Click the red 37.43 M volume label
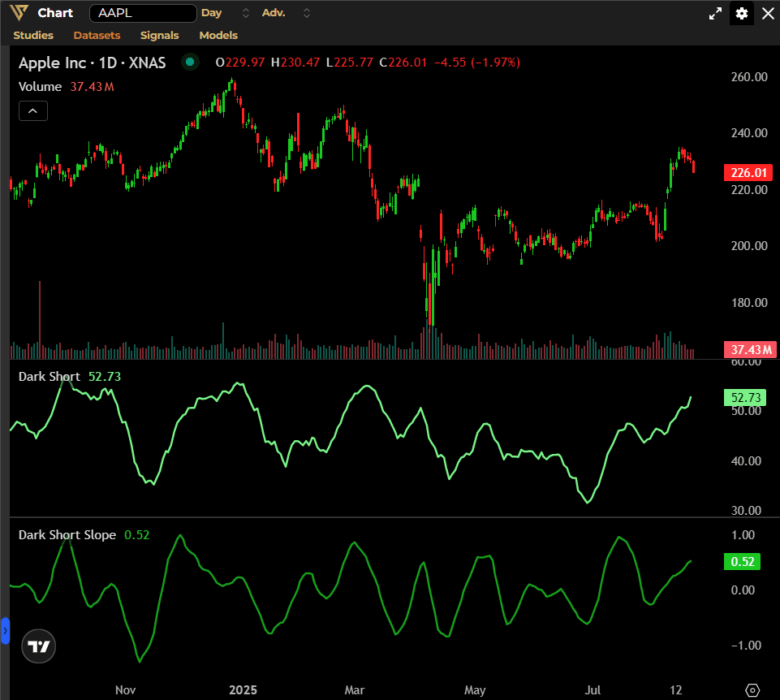 [750, 349]
